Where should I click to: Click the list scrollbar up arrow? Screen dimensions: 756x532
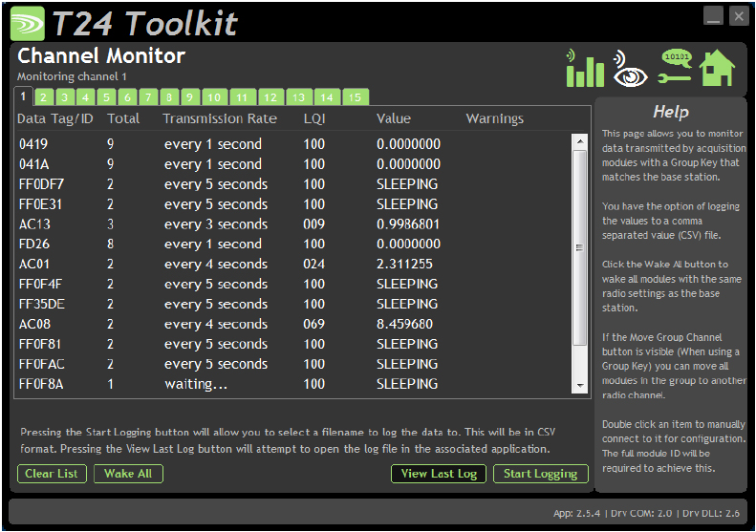tap(579, 141)
